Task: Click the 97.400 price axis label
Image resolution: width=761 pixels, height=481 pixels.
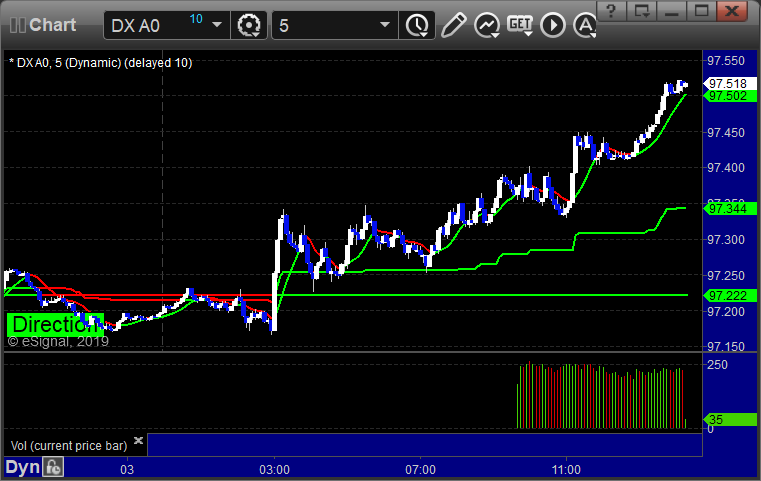Action: (726, 168)
